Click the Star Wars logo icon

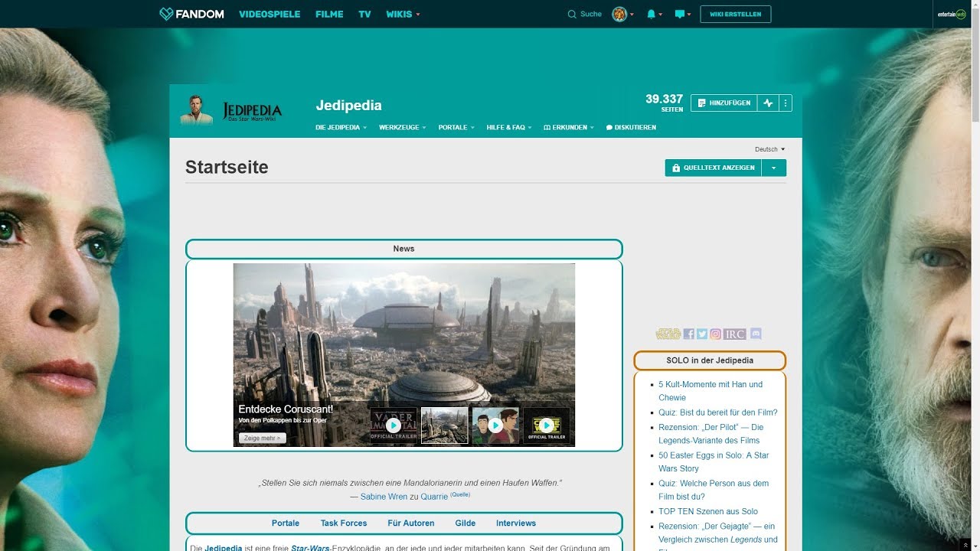[668, 334]
